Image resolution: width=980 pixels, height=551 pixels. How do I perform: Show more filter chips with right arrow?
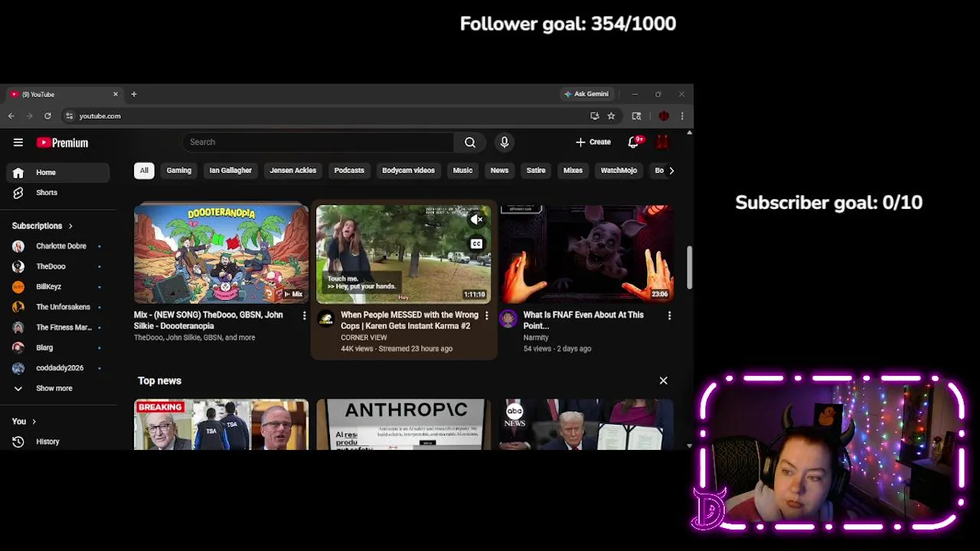pyautogui.click(x=671, y=170)
